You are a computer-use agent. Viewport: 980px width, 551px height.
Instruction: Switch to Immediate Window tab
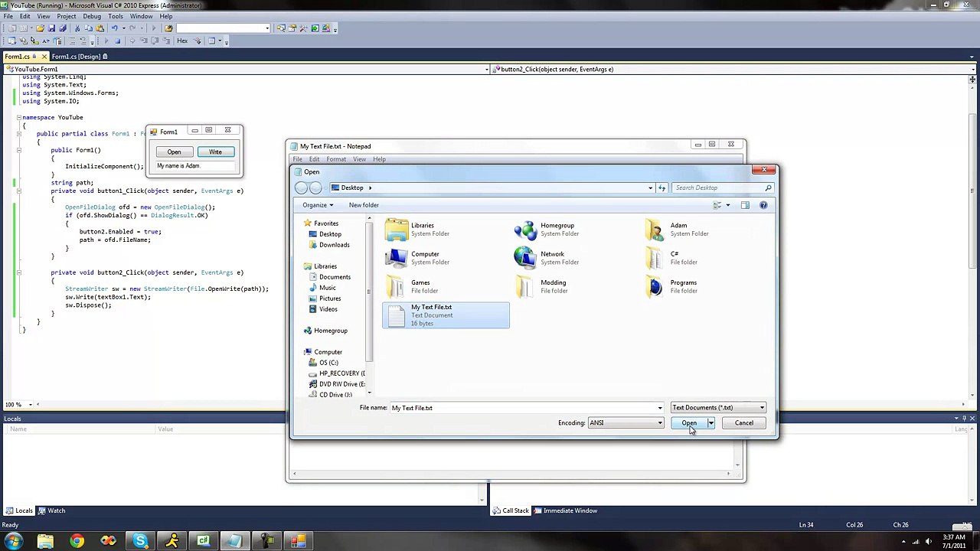[x=566, y=510]
